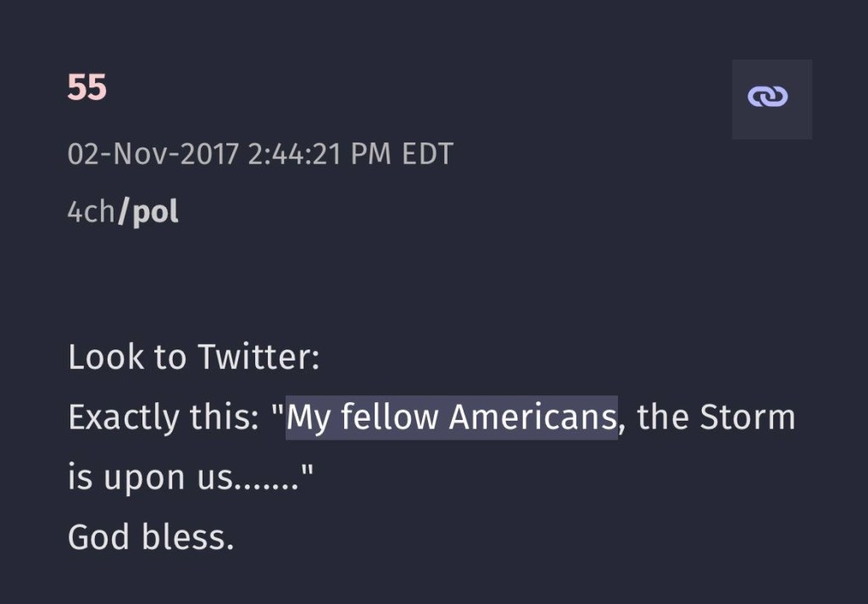Image resolution: width=868 pixels, height=604 pixels.
Task: Click the word "fellow" in the highlight
Action: (389, 417)
